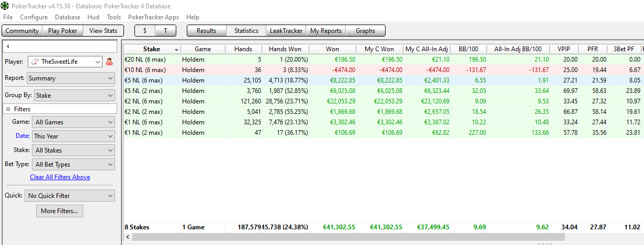
Task: Sort by the My C Won column header
Action: point(379,49)
